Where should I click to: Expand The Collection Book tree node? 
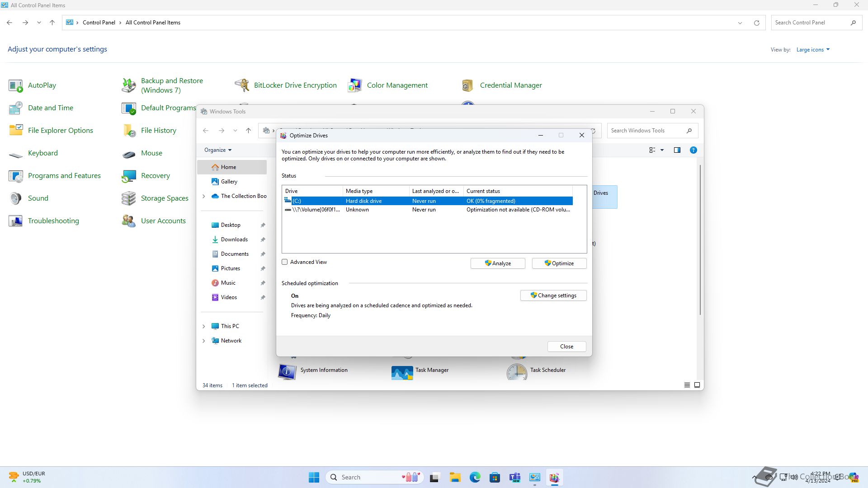point(204,196)
